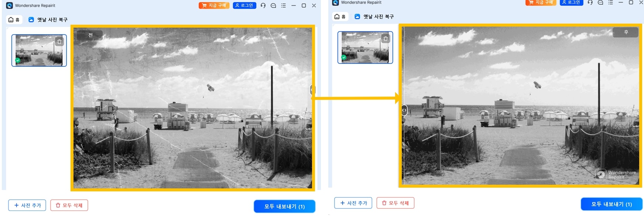Grab the compare slider handle in right preview
This screenshot has width=644, height=219.
(x=404, y=110)
